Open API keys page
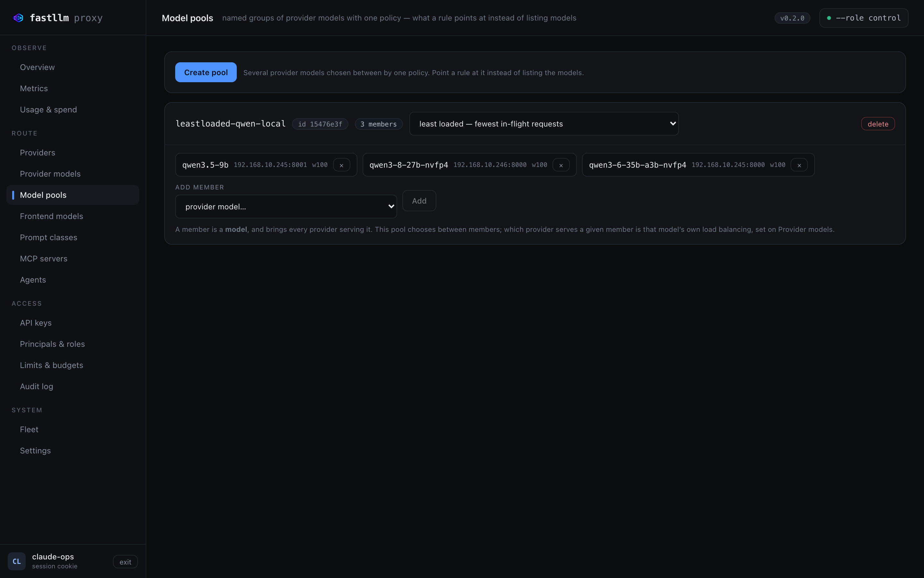Image resolution: width=924 pixels, height=578 pixels. pos(73,323)
